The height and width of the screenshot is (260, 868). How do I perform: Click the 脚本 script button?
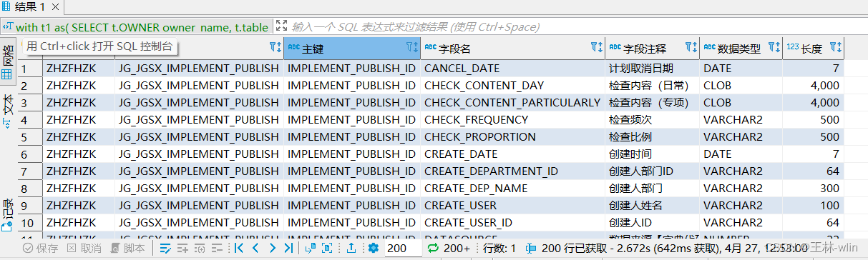click(x=127, y=249)
